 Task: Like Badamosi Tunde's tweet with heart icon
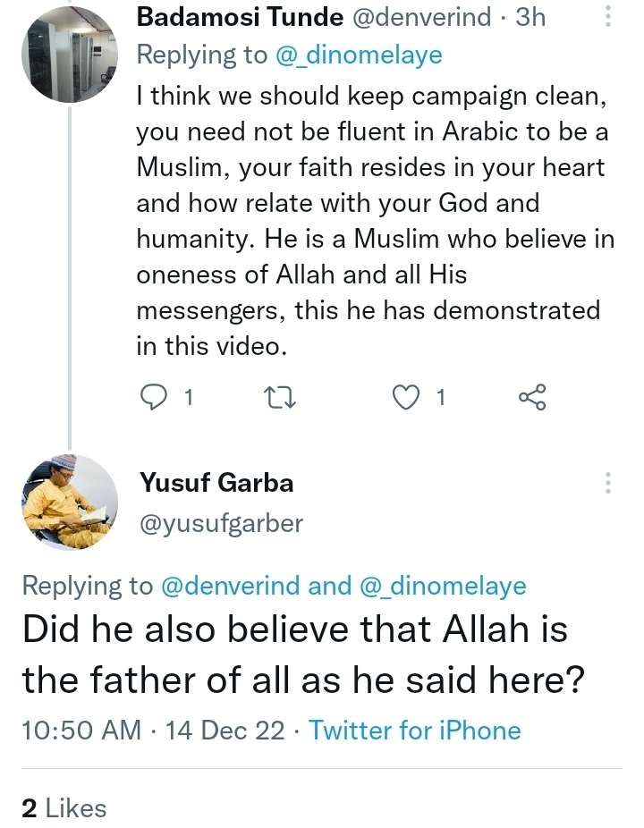[x=408, y=397]
